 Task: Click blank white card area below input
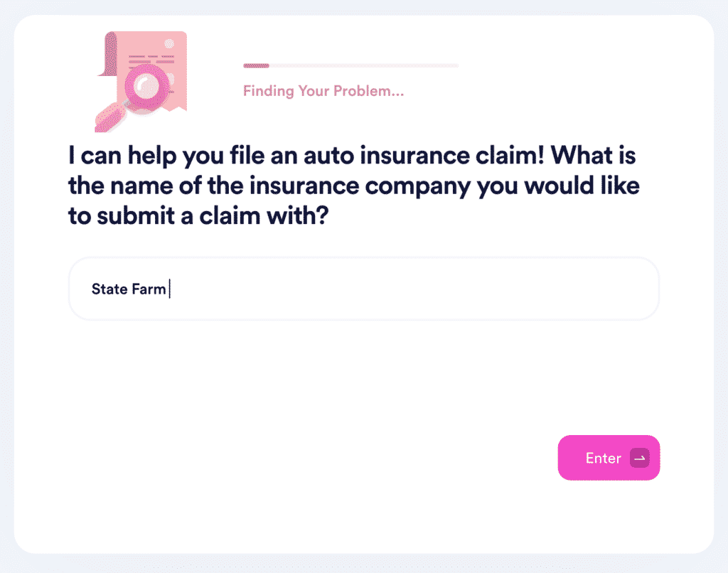[325, 395]
